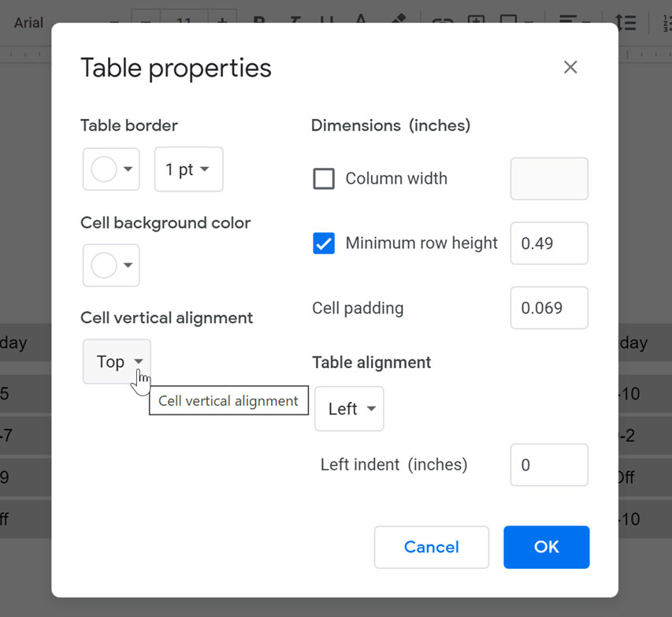Click the insert link icon
This screenshot has height=617, width=672.
[x=442, y=22]
